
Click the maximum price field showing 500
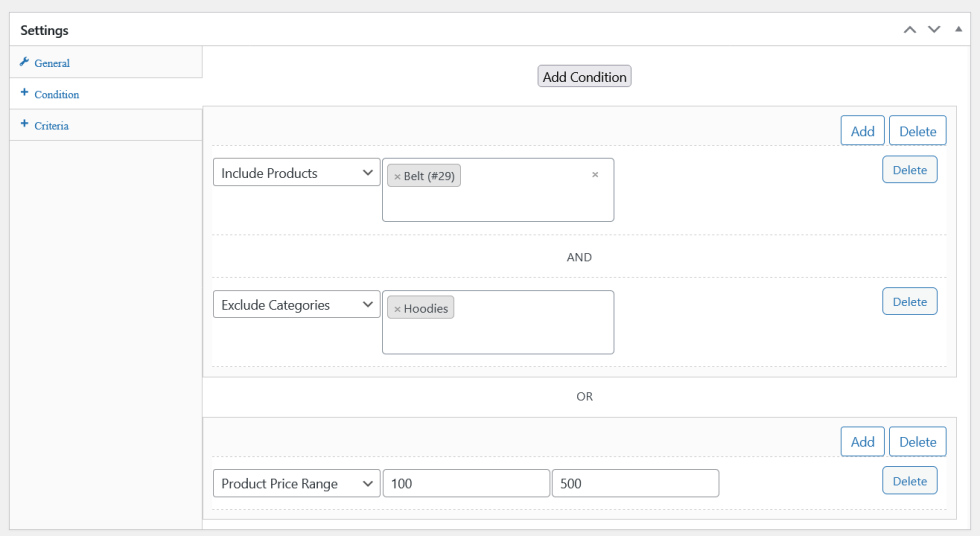(635, 484)
